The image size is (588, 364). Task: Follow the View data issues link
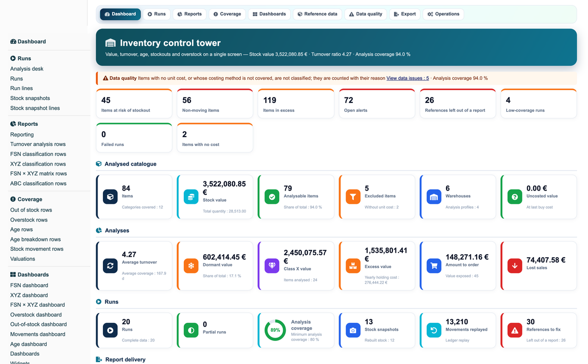[x=408, y=78]
